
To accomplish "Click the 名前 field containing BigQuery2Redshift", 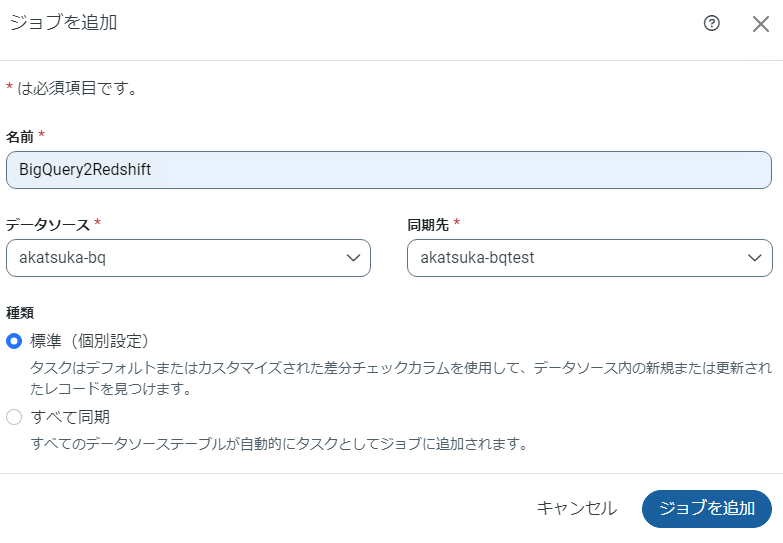I will pos(388,170).
